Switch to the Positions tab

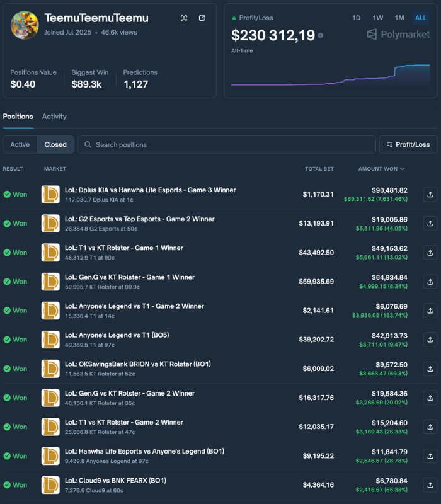[18, 117]
